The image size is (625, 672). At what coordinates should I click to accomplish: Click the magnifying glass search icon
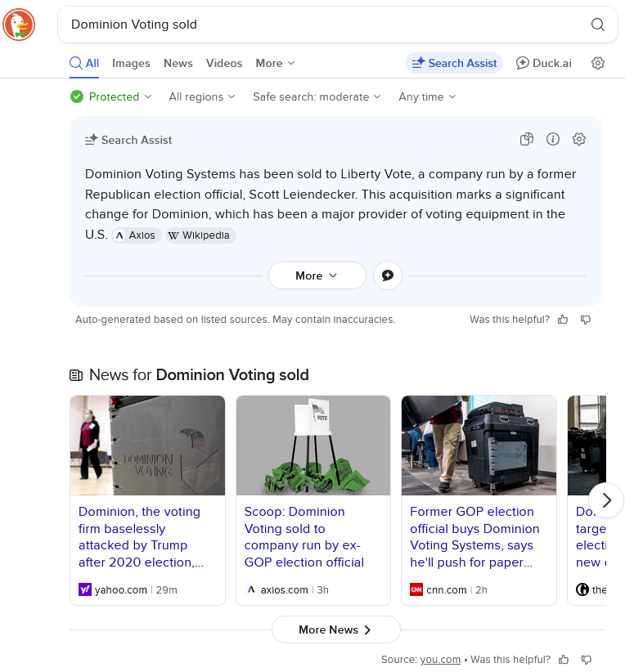(598, 25)
